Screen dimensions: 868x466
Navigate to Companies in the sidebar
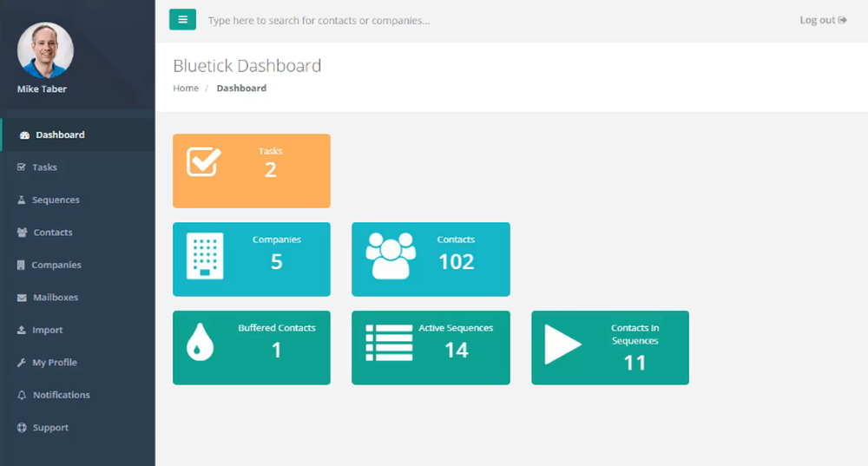tap(78, 265)
